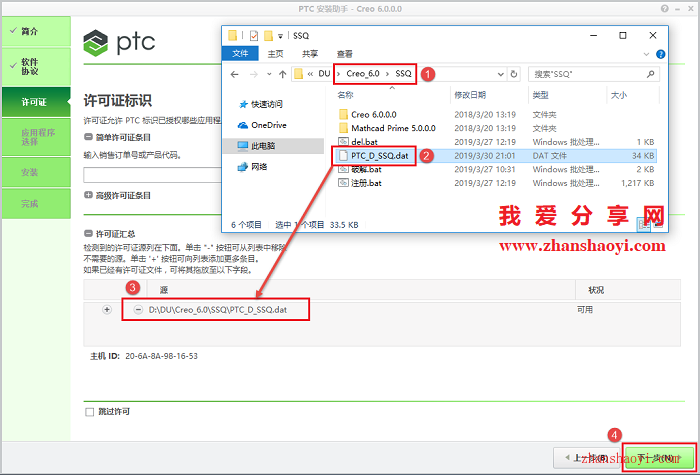Click the 主机 ID value 20-6A-8A-98-16-53
This screenshot has height=475, width=700.
coord(162,356)
